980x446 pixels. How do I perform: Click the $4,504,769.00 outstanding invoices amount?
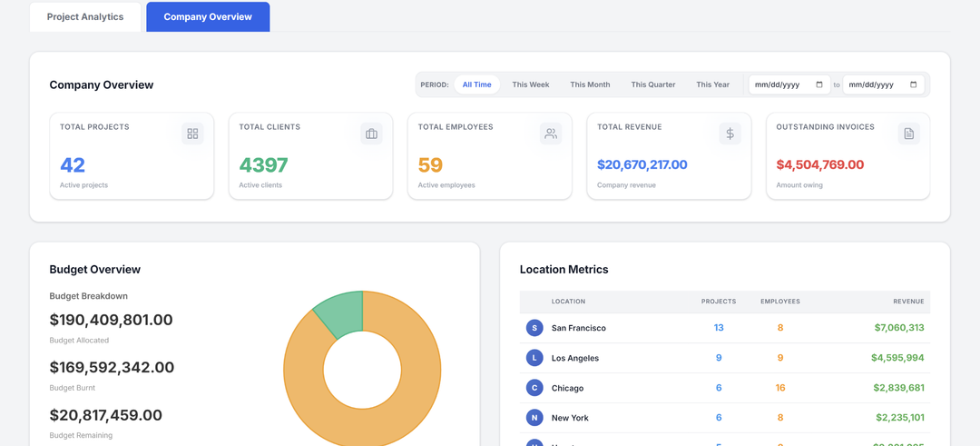click(820, 165)
